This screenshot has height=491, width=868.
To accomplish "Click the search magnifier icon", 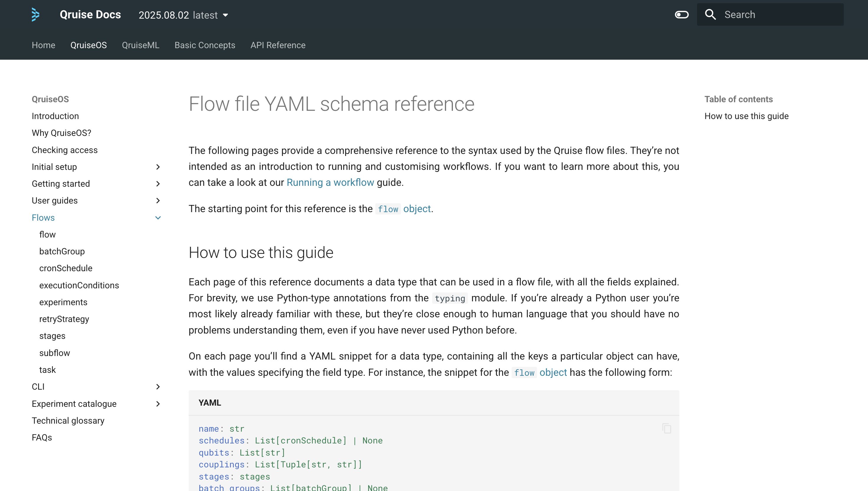I will tap(710, 14).
